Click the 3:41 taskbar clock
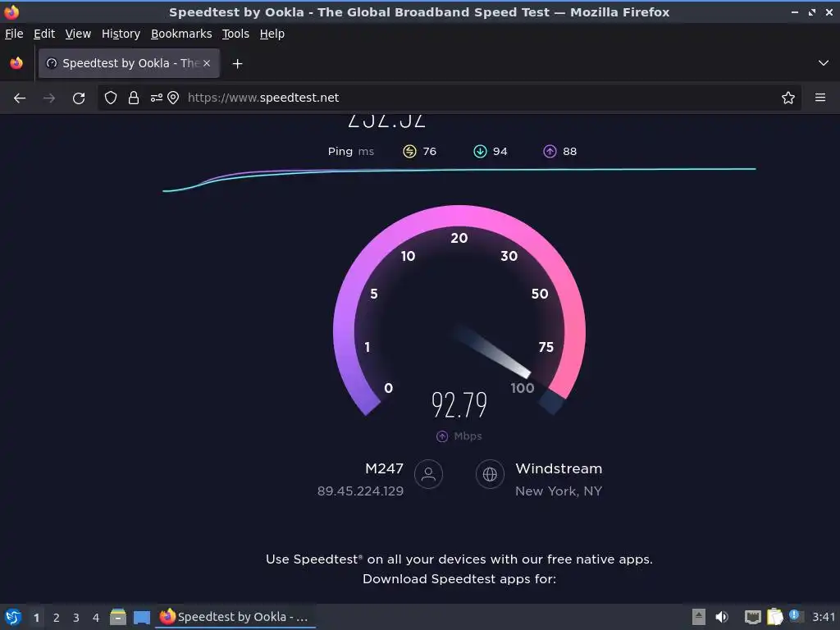This screenshot has width=840, height=630. click(823, 617)
